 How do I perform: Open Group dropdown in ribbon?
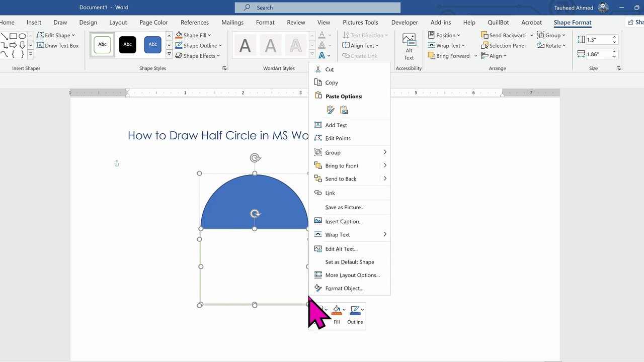pos(551,35)
